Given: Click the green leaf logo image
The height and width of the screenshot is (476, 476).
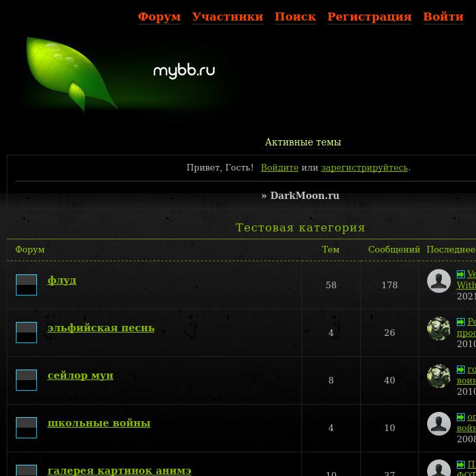Looking at the screenshot, I should [x=71, y=74].
